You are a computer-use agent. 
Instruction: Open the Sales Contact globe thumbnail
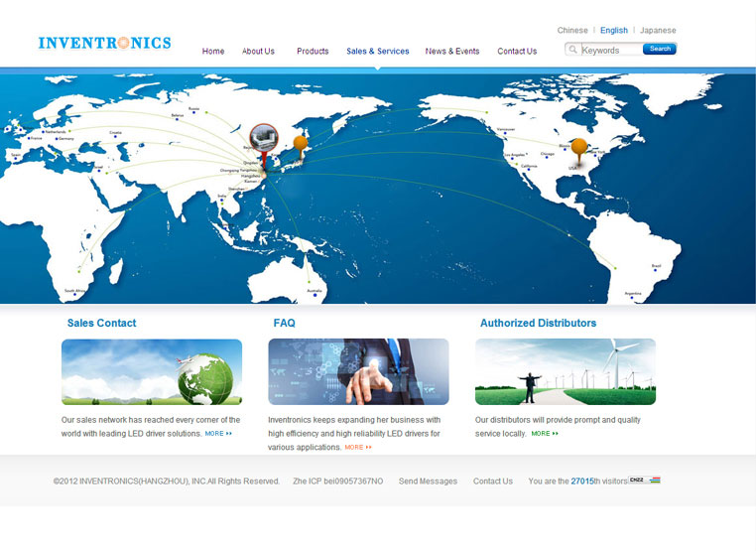pos(152,372)
